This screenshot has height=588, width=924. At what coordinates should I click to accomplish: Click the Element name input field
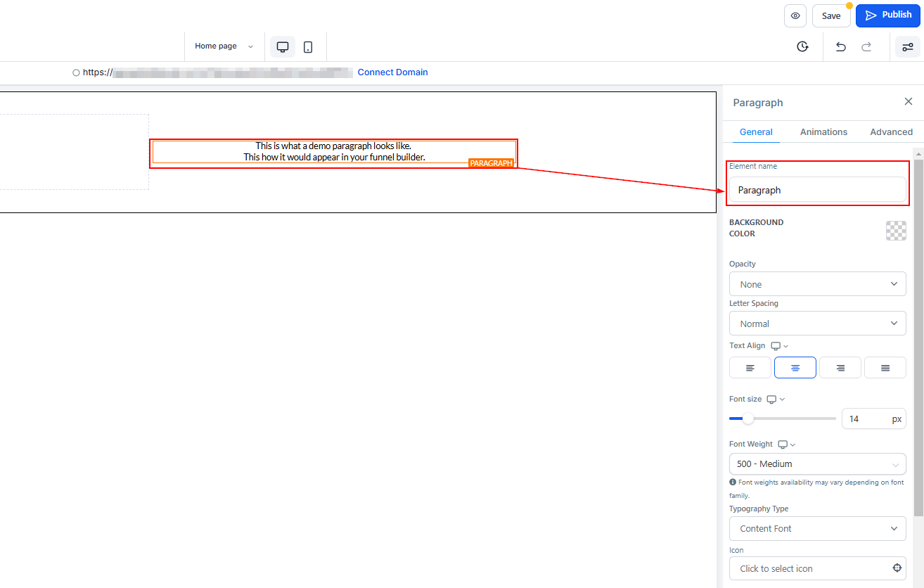817,190
